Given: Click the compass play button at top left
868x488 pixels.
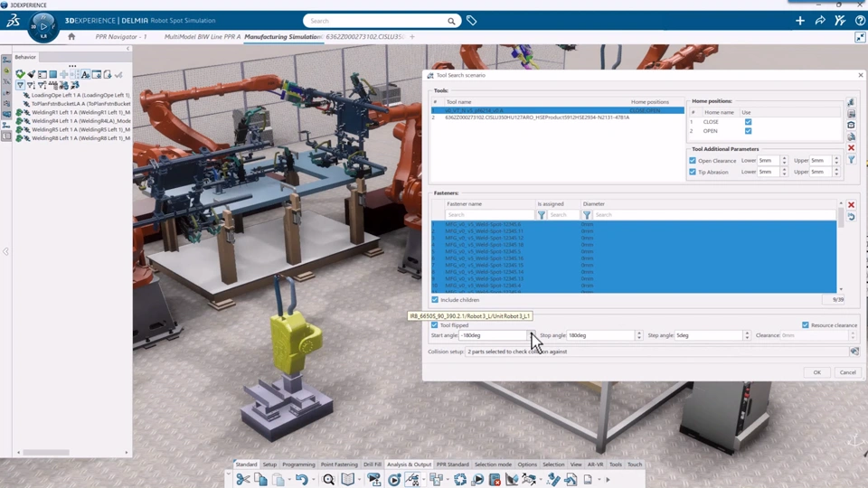Looking at the screenshot, I should coord(43,26).
